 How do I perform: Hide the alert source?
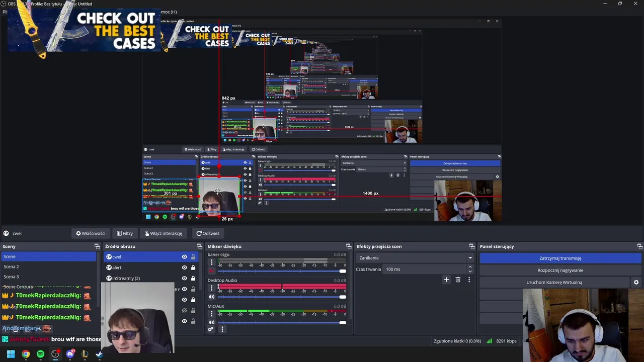pos(185,267)
